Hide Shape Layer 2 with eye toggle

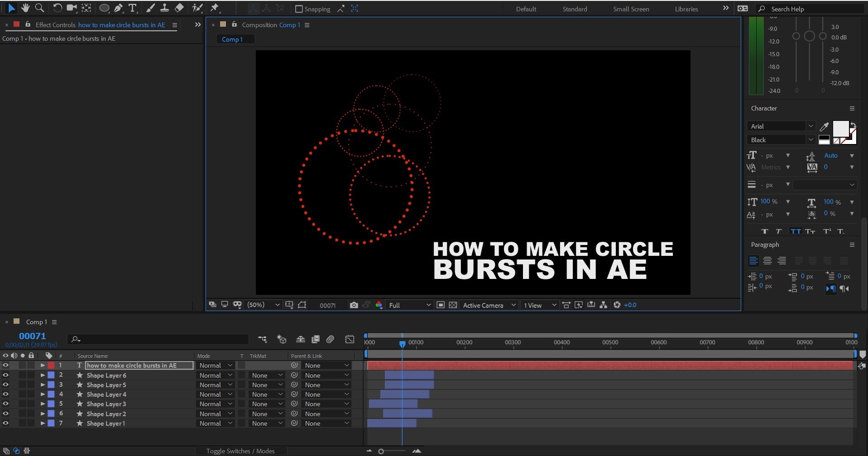tap(5, 413)
